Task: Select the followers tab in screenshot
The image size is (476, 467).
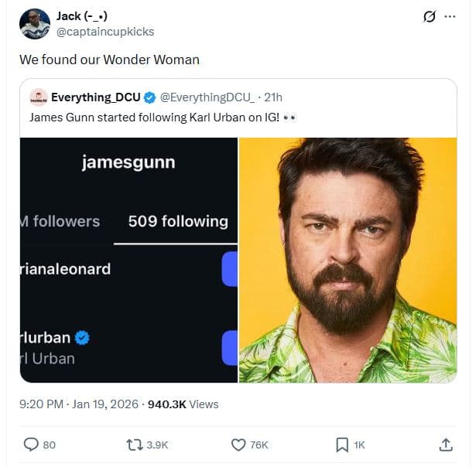Action: [62, 222]
